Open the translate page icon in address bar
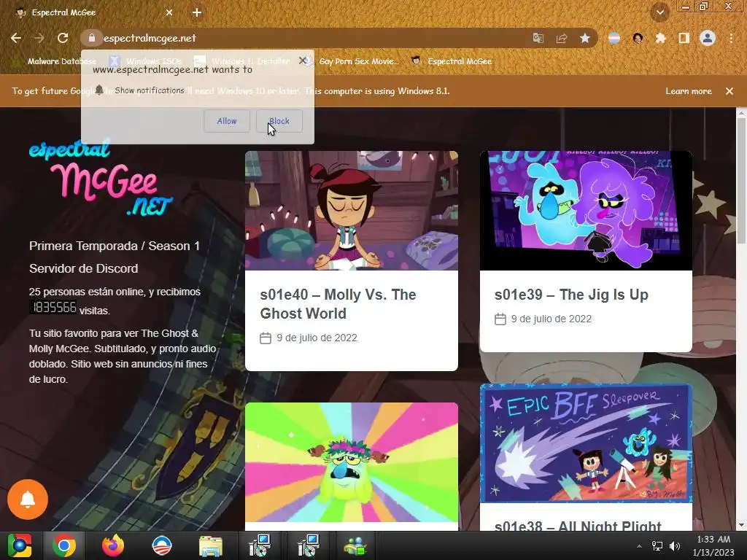 [538, 38]
